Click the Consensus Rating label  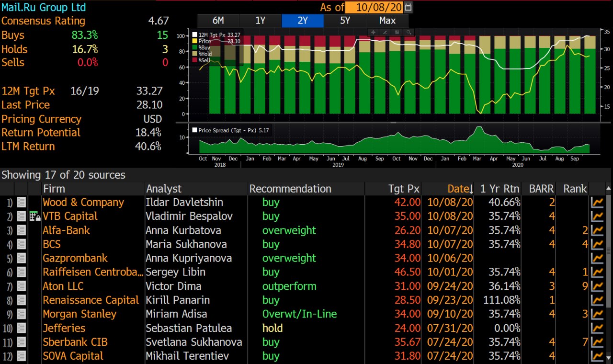coord(43,21)
